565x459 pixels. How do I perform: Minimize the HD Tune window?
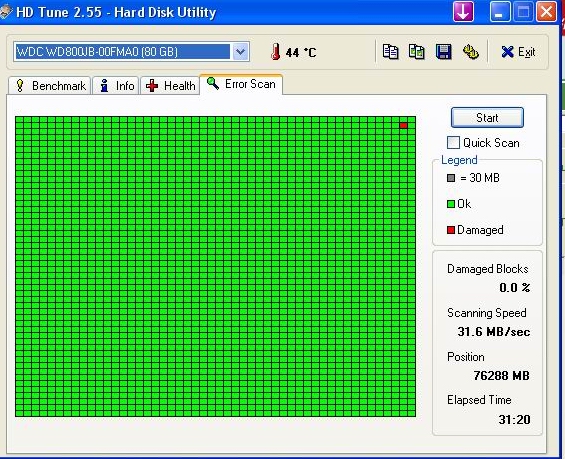coord(500,11)
